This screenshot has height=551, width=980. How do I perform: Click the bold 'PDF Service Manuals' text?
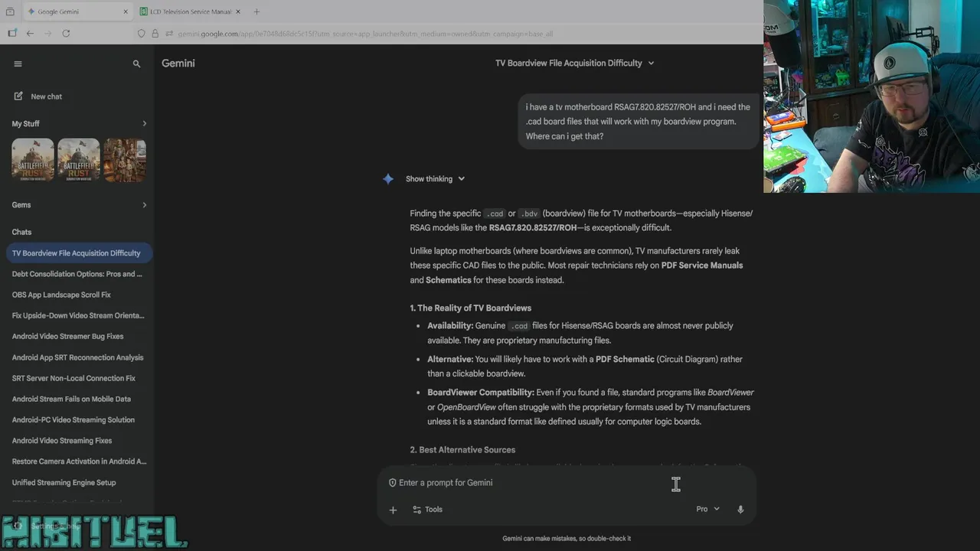702,266
